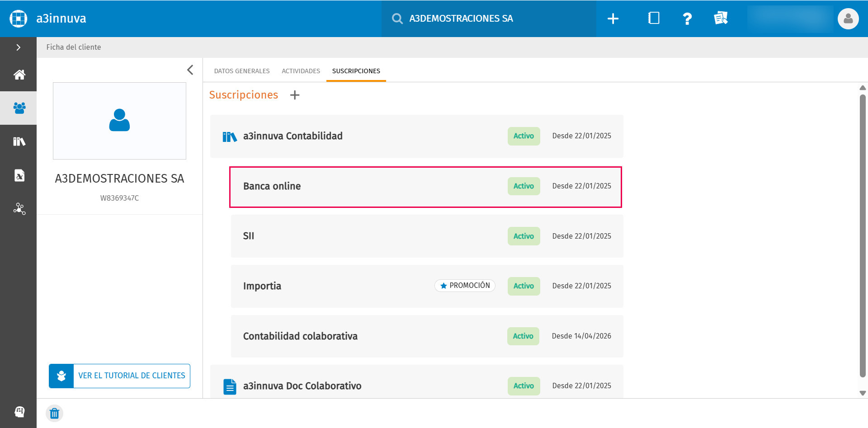This screenshot has width=868, height=428.
Task: Click the vertical scrollbar of subscriptions list
Action: pyautogui.click(x=863, y=235)
